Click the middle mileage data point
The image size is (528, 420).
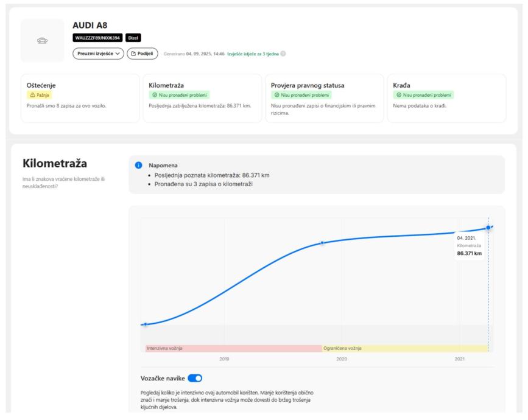[x=322, y=243]
